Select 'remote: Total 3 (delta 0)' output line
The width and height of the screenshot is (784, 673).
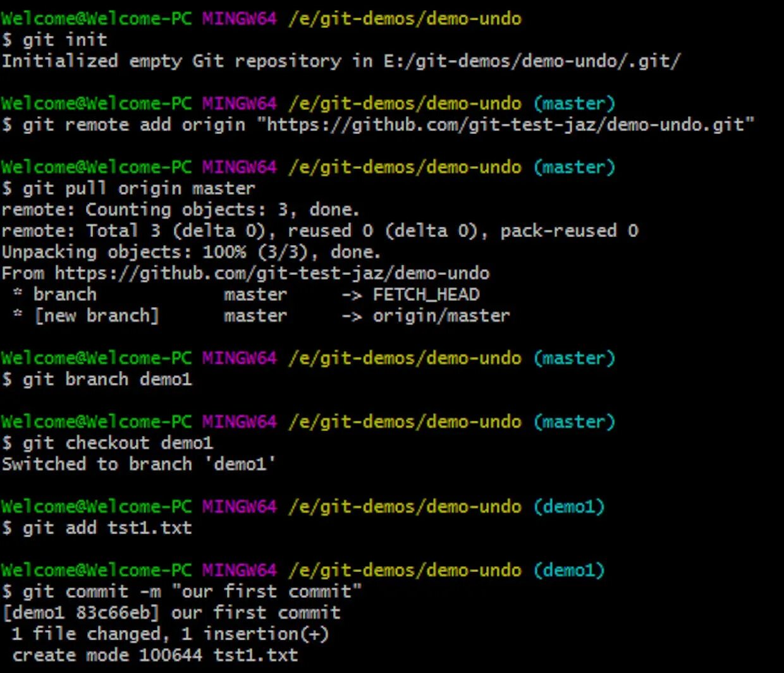pos(320,231)
